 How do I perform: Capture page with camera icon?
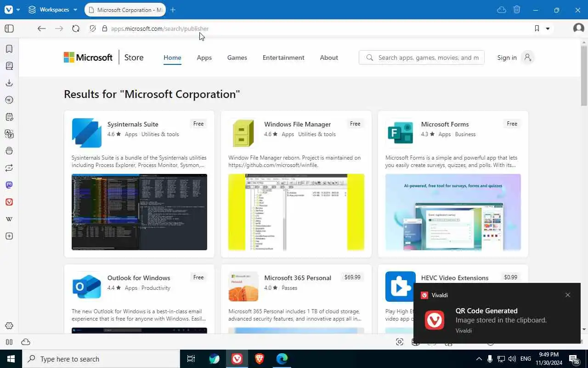400,342
